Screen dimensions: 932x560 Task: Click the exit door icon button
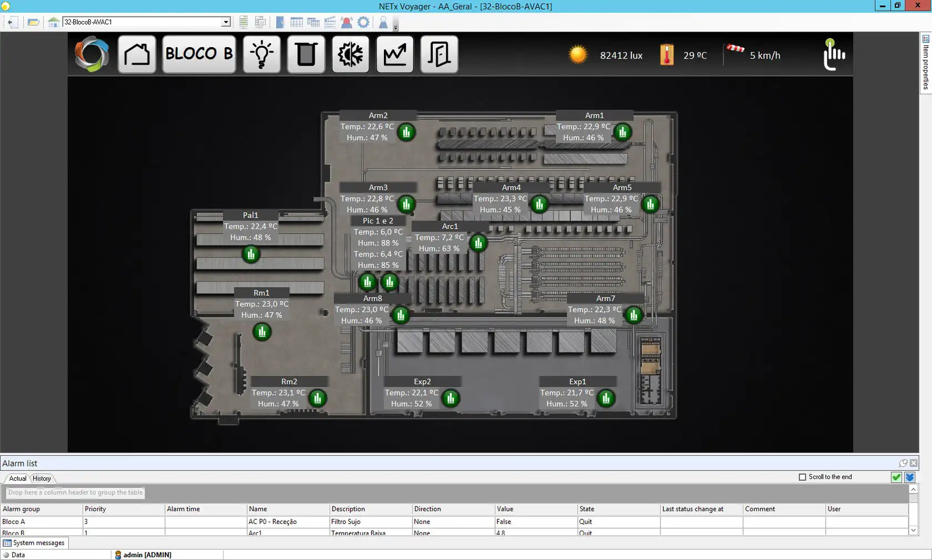(x=439, y=55)
